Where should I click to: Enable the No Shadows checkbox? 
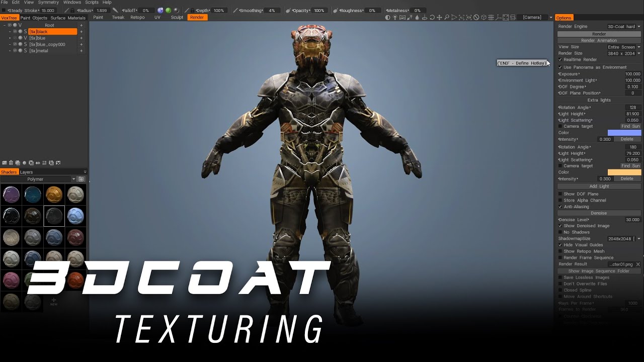click(560, 232)
